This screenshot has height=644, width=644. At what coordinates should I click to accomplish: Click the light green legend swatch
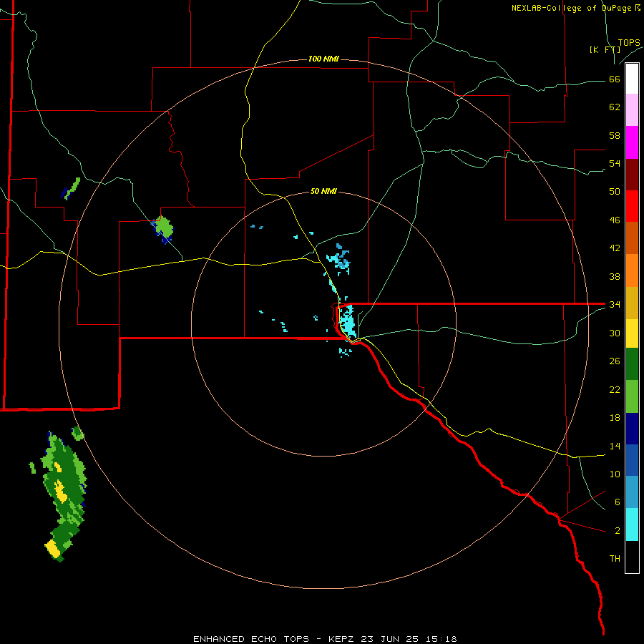pyautogui.click(x=632, y=396)
